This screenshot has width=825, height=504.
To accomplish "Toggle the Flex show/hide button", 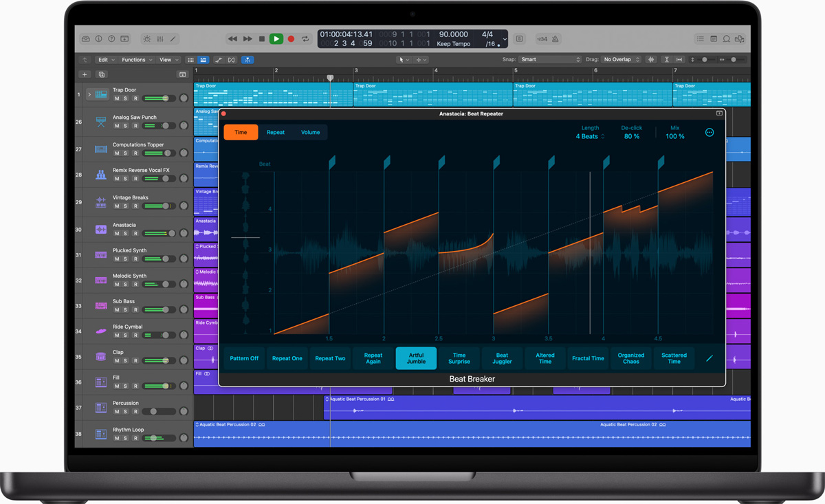I will pos(232,60).
